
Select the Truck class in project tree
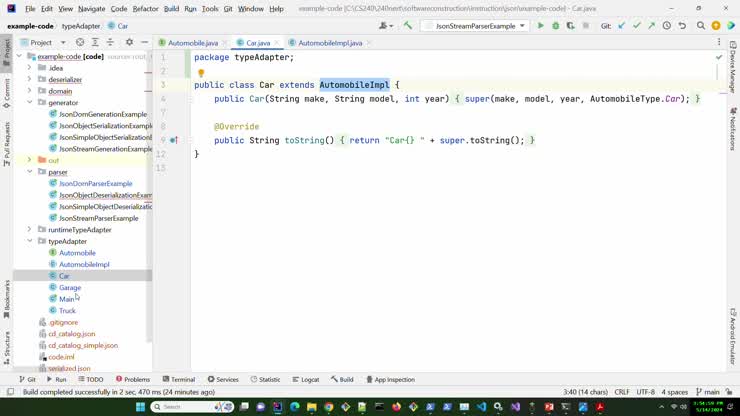click(67, 311)
